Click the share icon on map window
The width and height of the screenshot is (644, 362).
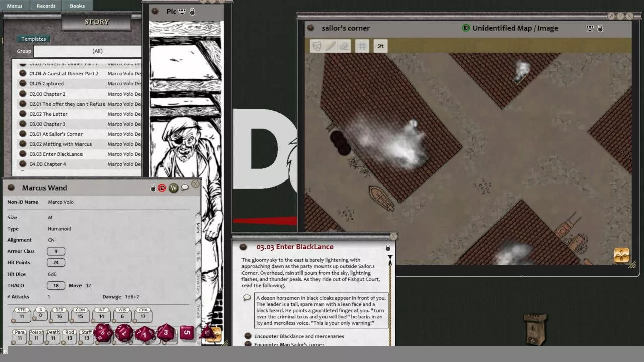(x=591, y=28)
